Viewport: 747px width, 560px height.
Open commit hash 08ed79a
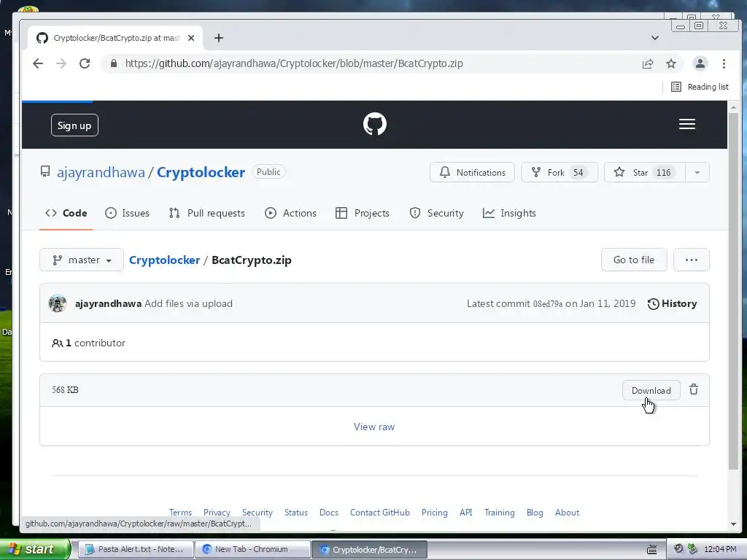pos(547,304)
